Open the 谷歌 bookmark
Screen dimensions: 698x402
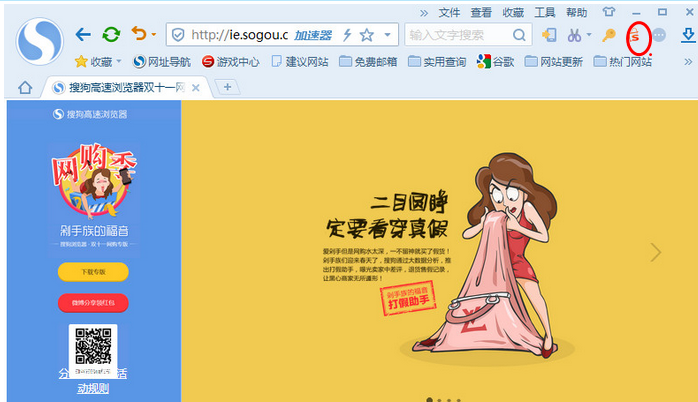495,61
